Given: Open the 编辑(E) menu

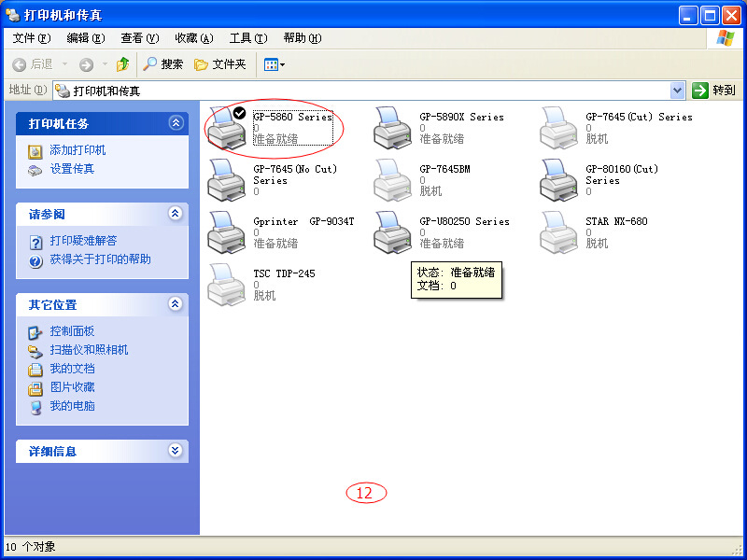Looking at the screenshot, I should 86,38.
